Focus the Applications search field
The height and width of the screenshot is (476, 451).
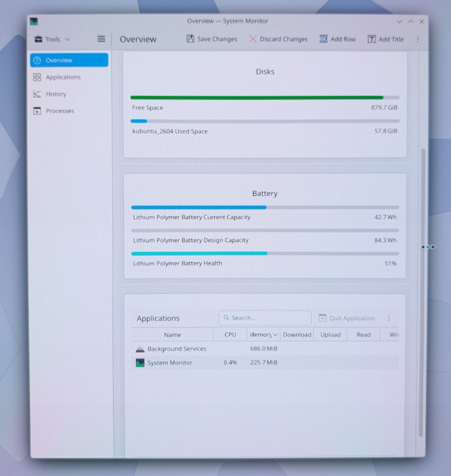265,318
